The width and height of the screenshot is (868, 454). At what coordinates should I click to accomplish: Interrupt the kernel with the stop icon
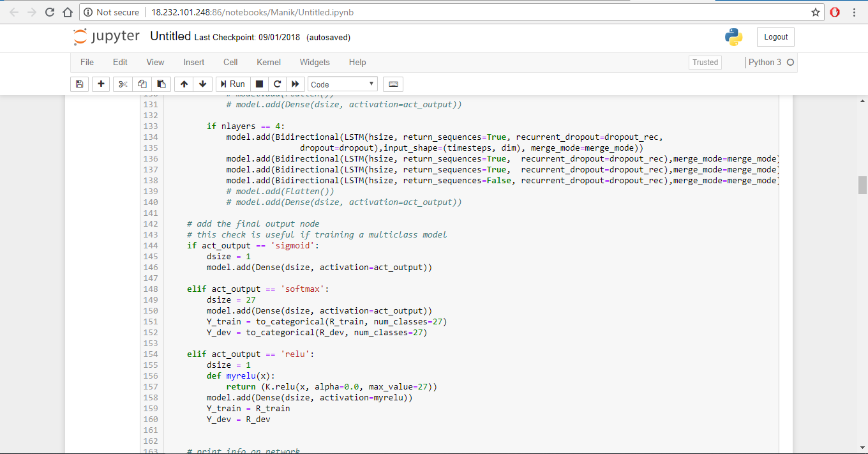click(x=259, y=84)
